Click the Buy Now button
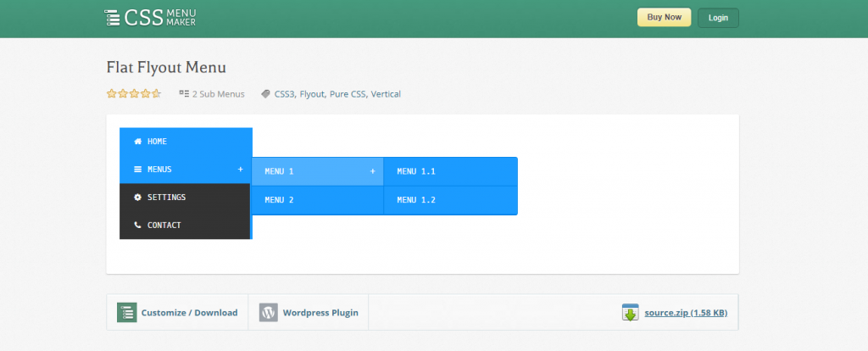 click(665, 17)
